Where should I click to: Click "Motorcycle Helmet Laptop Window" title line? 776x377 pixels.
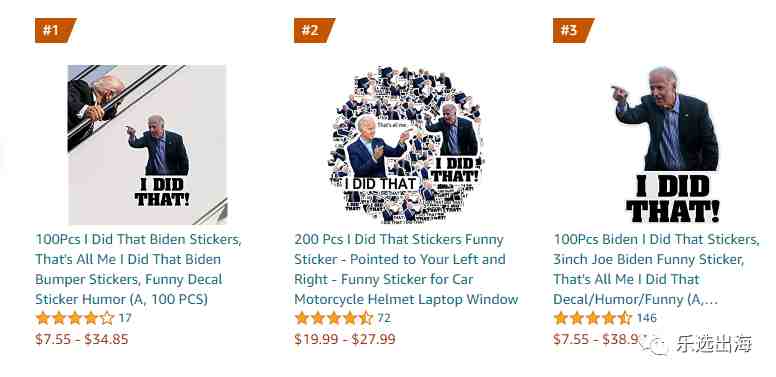(x=406, y=299)
